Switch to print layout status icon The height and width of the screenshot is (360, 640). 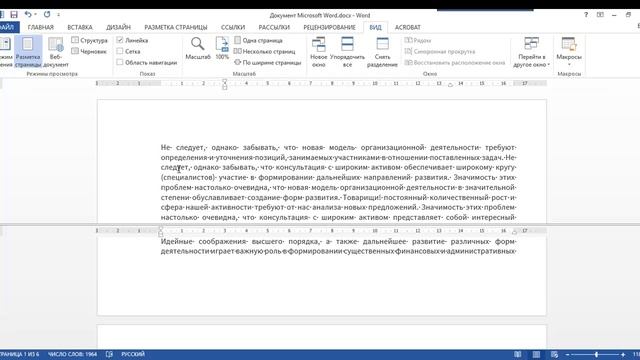click(536, 354)
